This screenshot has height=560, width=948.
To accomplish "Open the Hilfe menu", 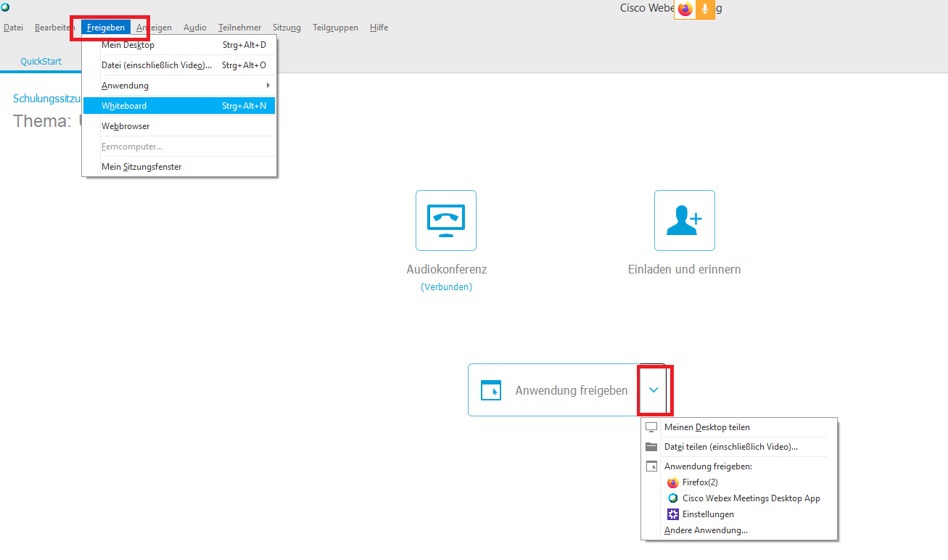I will coord(379,28).
